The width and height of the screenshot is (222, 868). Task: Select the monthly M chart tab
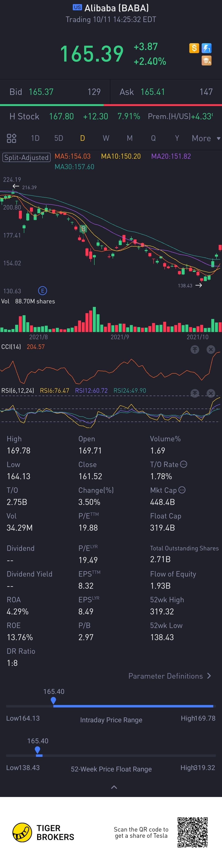coord(129,138)
